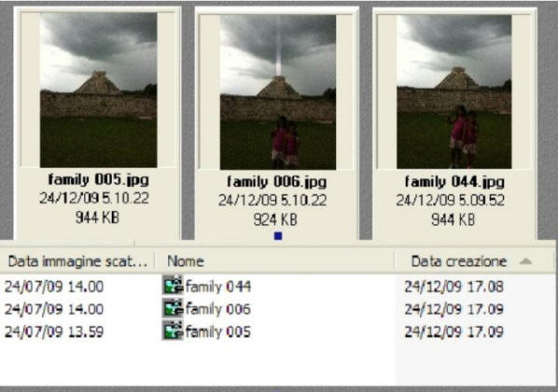Select the family 005 row name

tap(218, 331)
